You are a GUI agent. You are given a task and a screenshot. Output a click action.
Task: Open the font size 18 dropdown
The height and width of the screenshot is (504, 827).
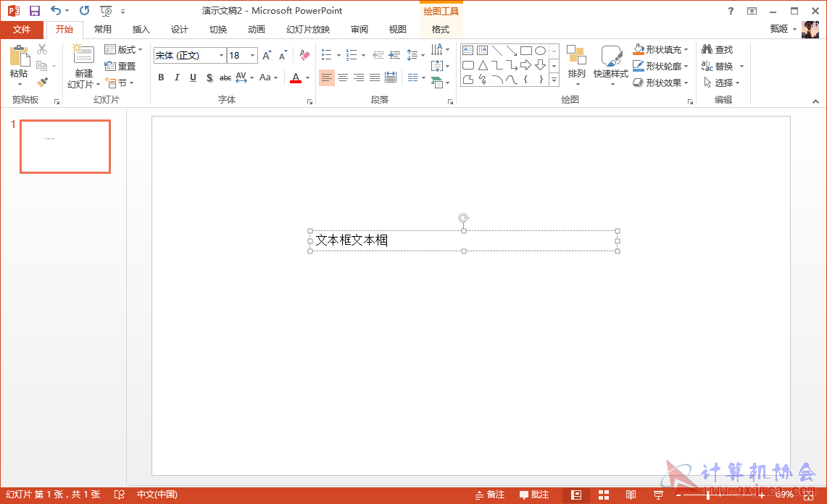(x=253, y=55)
